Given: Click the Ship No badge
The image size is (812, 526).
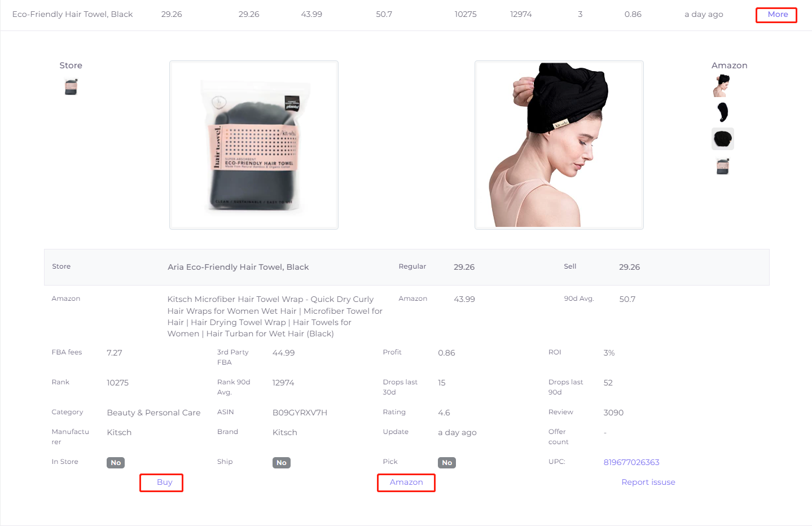Looking at the screenshot, I should coord(282,463).
